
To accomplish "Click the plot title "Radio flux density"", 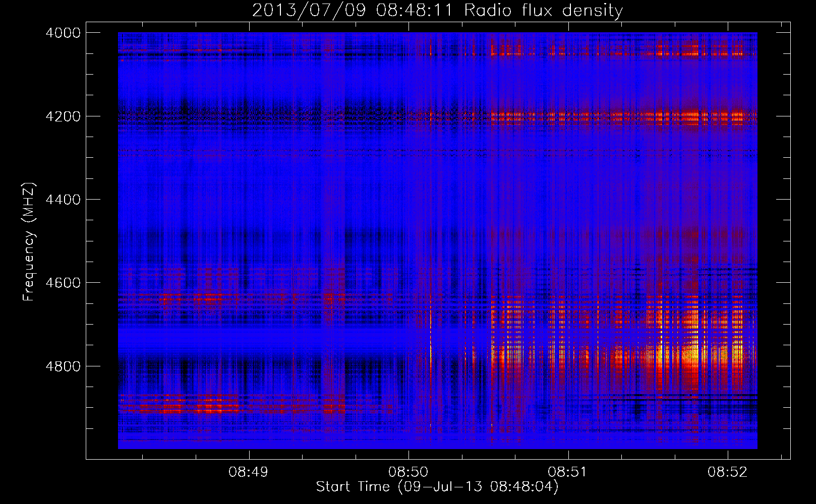I will [543, 10].
